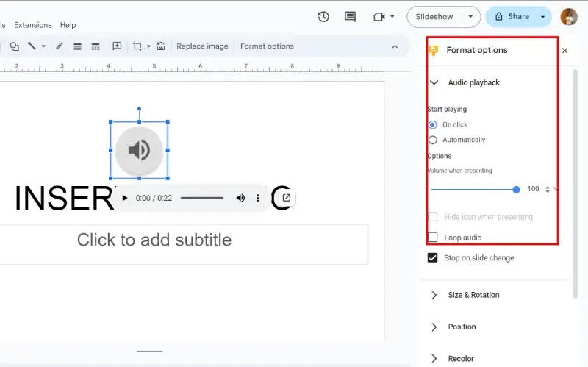This screenshot has width=588, height=367.
Task: Click the Share button
Action: [x=512, y=16]
